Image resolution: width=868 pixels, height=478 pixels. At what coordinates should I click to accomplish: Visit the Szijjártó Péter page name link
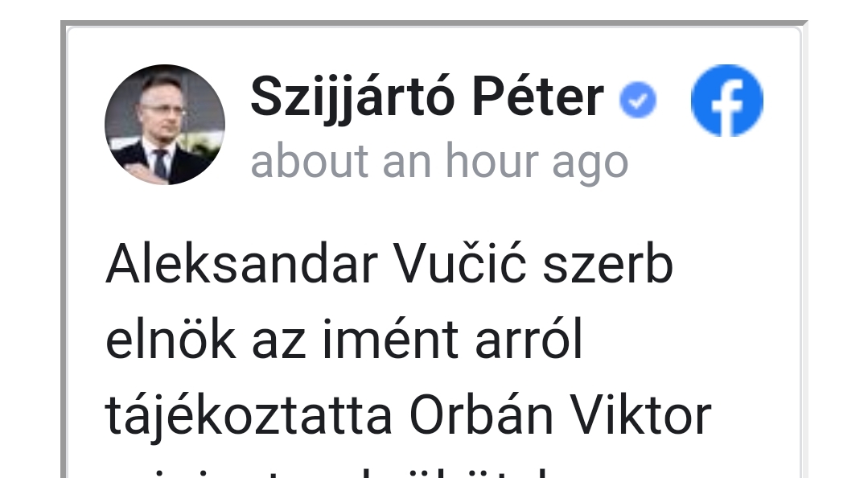pos(427,98)
